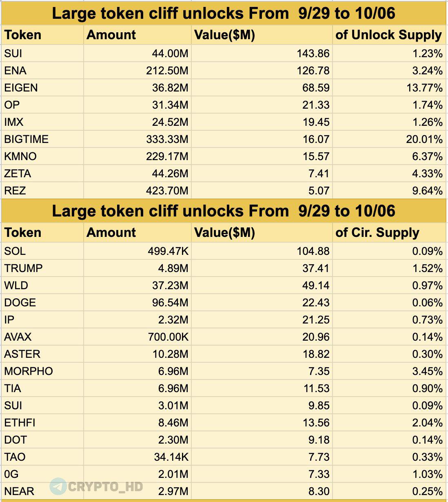Viewport: 448px width, 502px height.
Task: Select the 333.33M amount cell
Action: click(167, 139)
